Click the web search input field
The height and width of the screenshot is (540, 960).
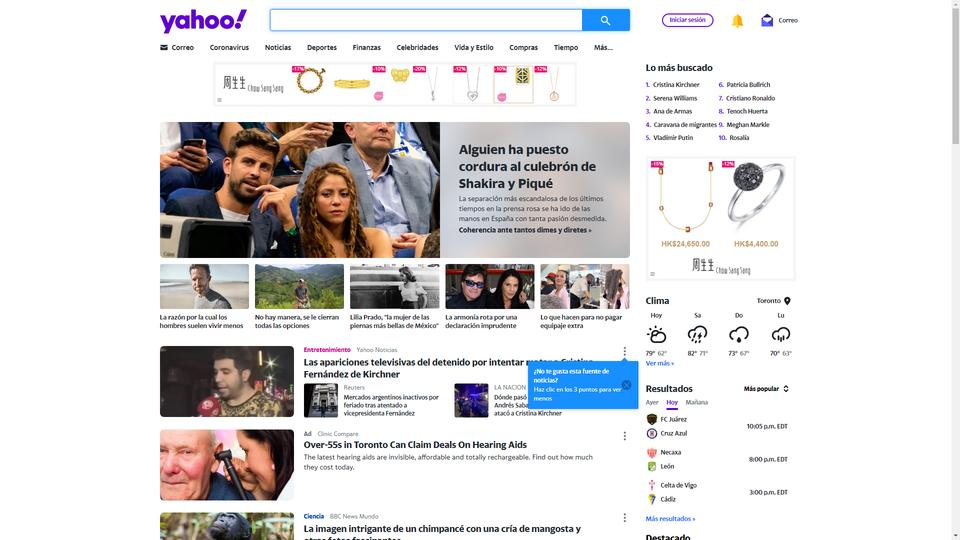point(426,20)
